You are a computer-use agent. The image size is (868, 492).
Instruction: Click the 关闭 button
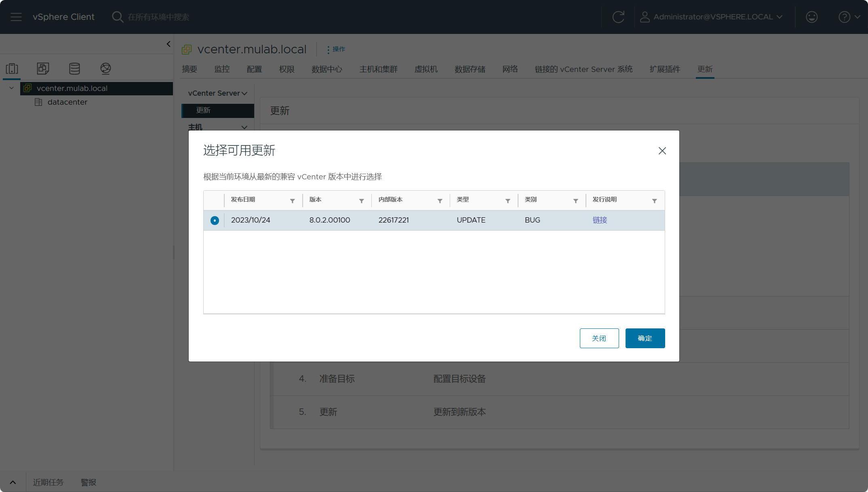tap(599, 338)
